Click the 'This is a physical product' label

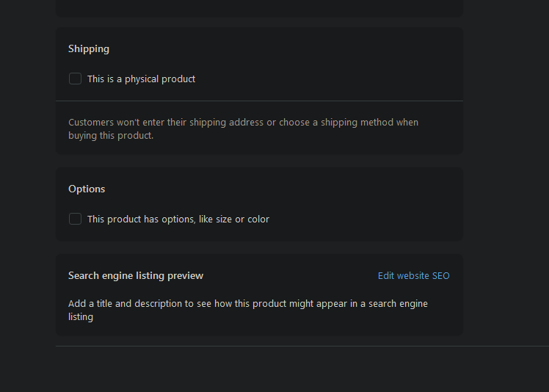click(141, 79)
